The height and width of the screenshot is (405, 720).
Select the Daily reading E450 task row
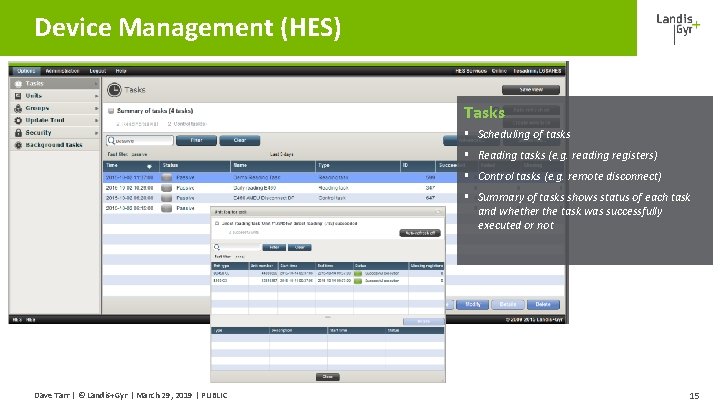(x=280, y=188)
